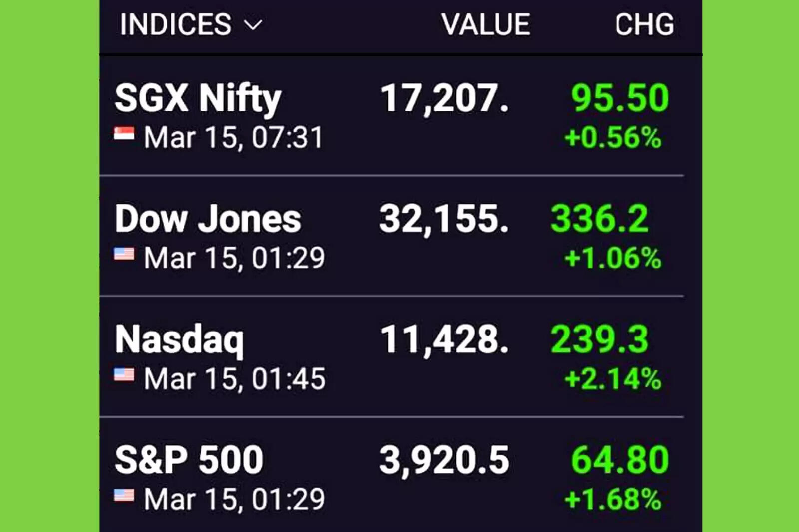Sort by the CHG column header

(x=644, y=24)
